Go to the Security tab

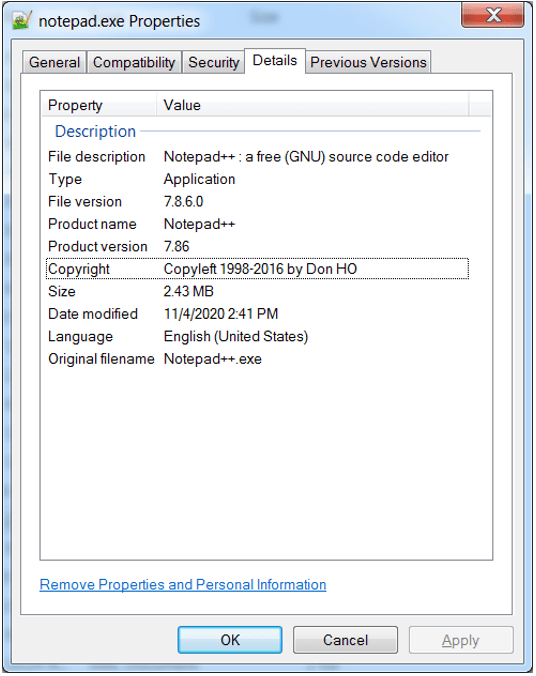coord(213,63)
